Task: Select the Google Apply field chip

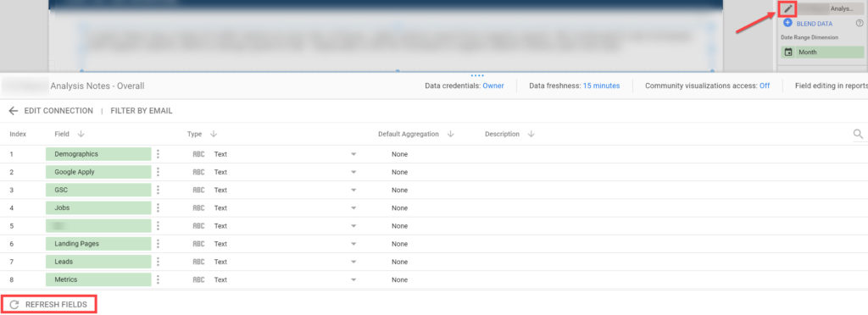Action: (x=98, y=172)
